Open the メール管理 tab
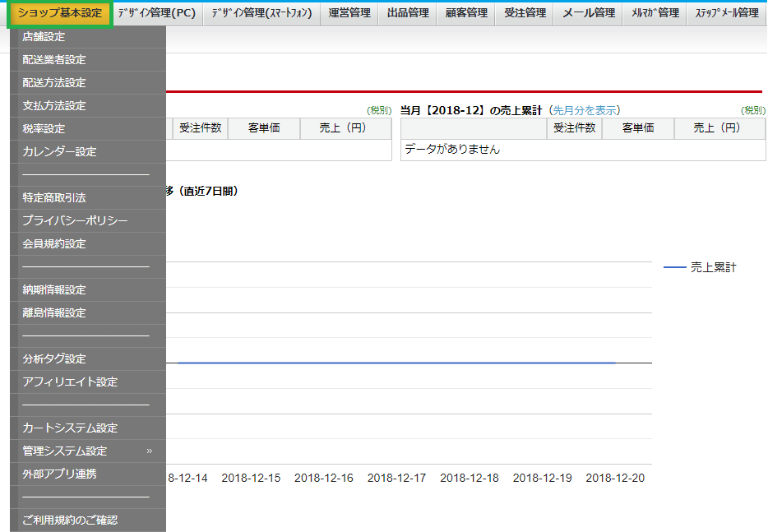 coord(588,13)
